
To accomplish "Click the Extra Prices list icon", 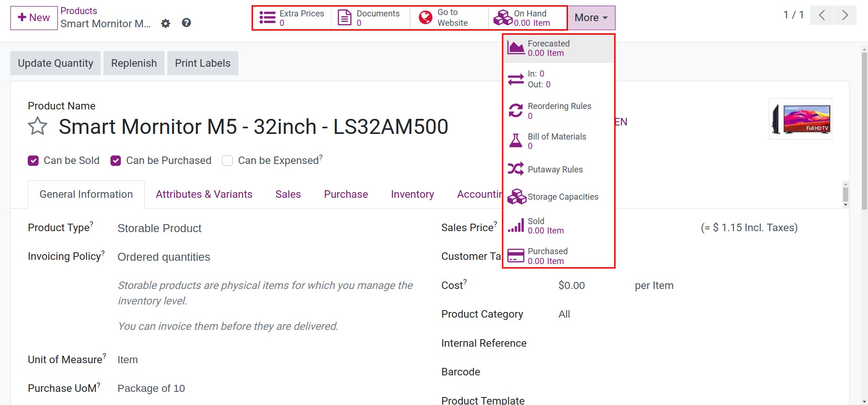I will (x=267, y=18).
